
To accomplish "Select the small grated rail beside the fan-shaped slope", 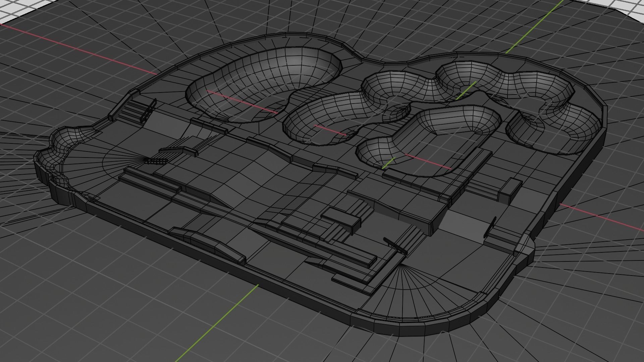I will [156, 162].
